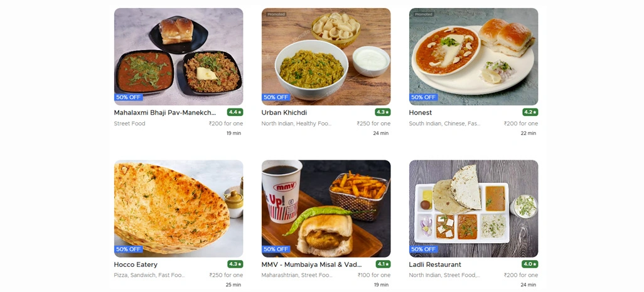Click the 4.0 star rating badge

click(x=530, y=264)
